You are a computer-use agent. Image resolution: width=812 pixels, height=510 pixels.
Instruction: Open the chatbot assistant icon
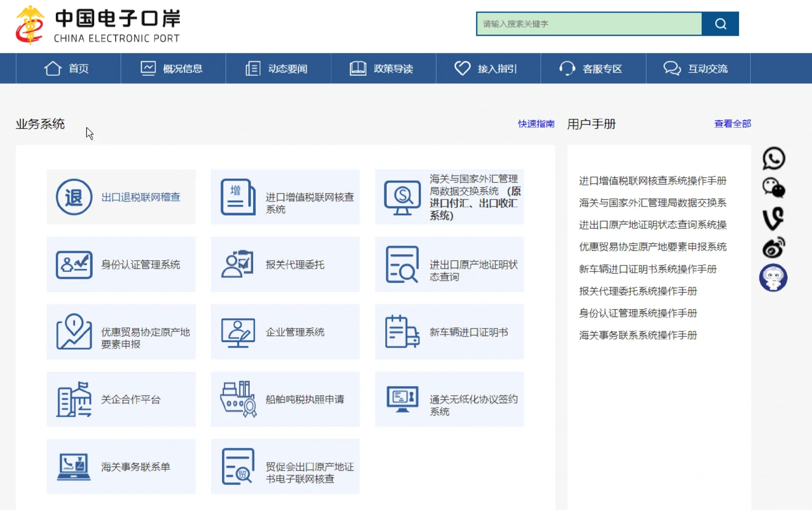click(x=773, y=278)
